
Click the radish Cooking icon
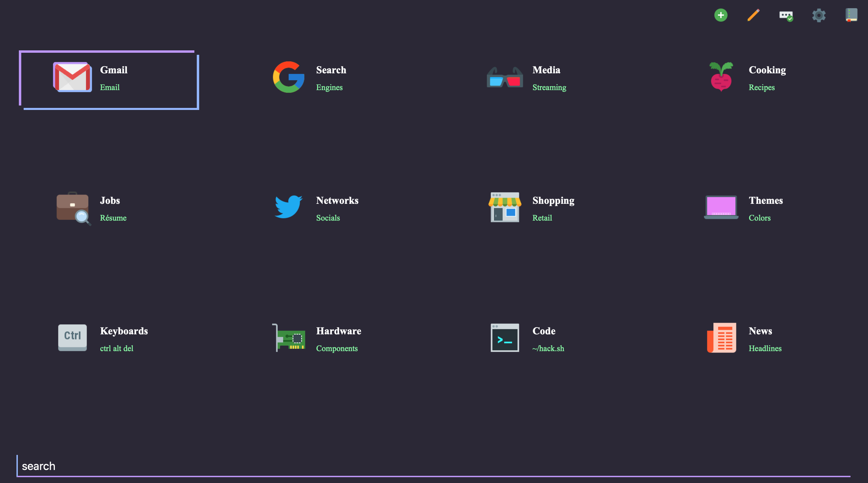click(x=721, y=77)
